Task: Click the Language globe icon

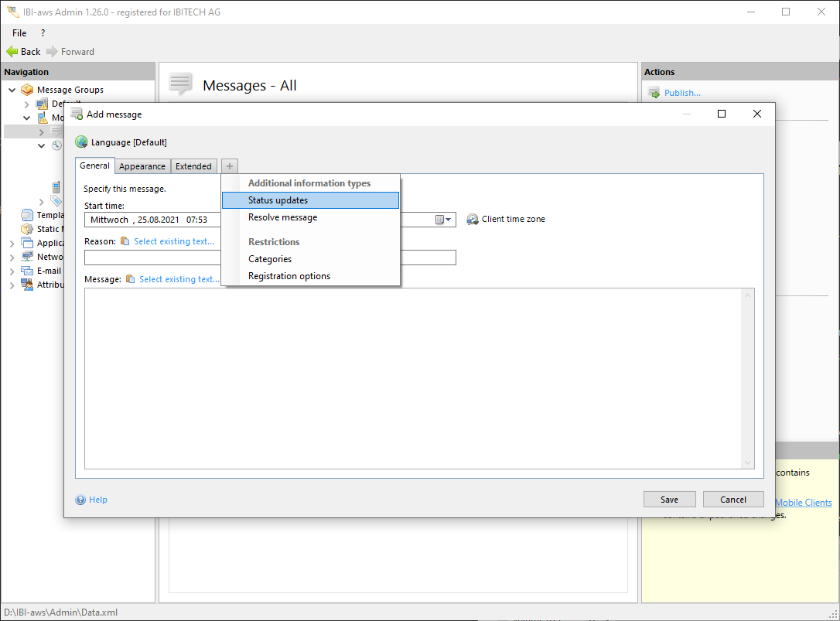Action: pyautogui.click(x=81, y=142)
